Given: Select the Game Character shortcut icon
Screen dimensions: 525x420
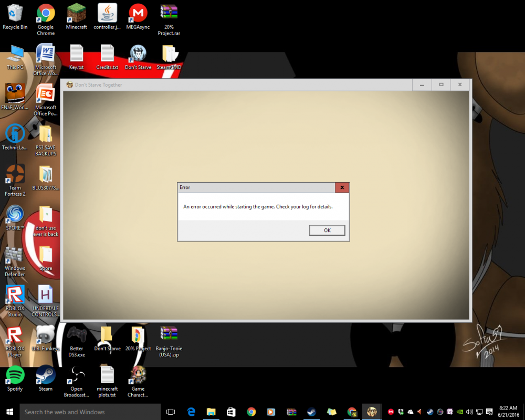Looking at the screenshot, I should point(138,381).
